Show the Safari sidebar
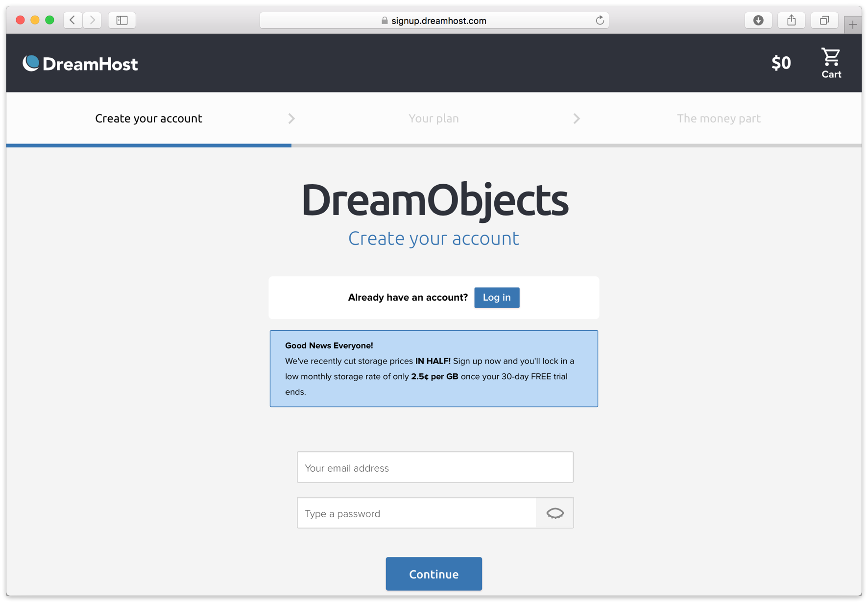Viewport: 868px width, 602px height. tap(122, 20)
